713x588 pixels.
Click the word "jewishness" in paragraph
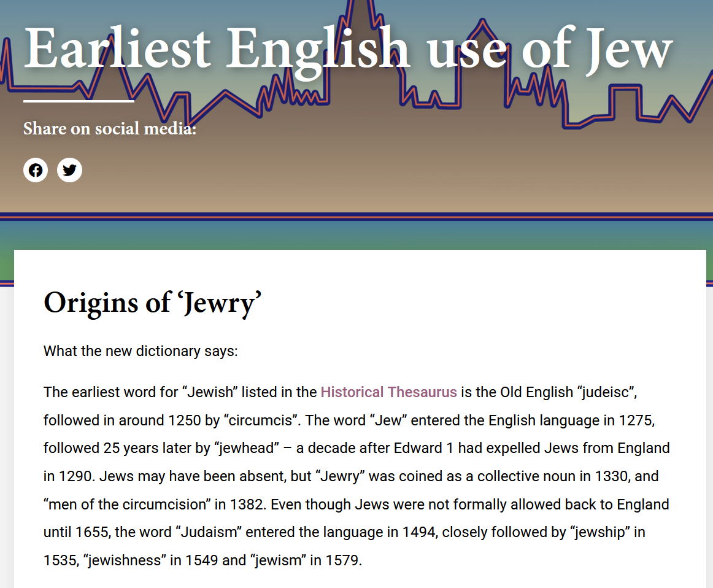125,560
